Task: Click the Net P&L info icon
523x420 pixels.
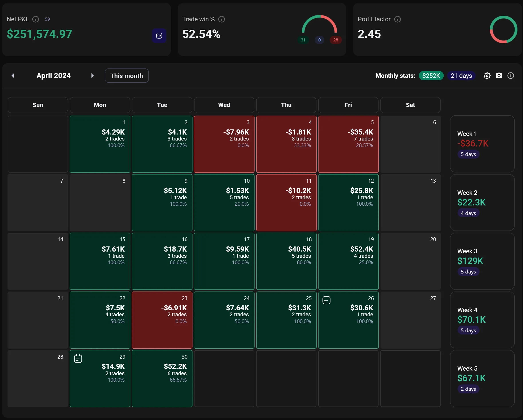Action: tap(36, 19)
